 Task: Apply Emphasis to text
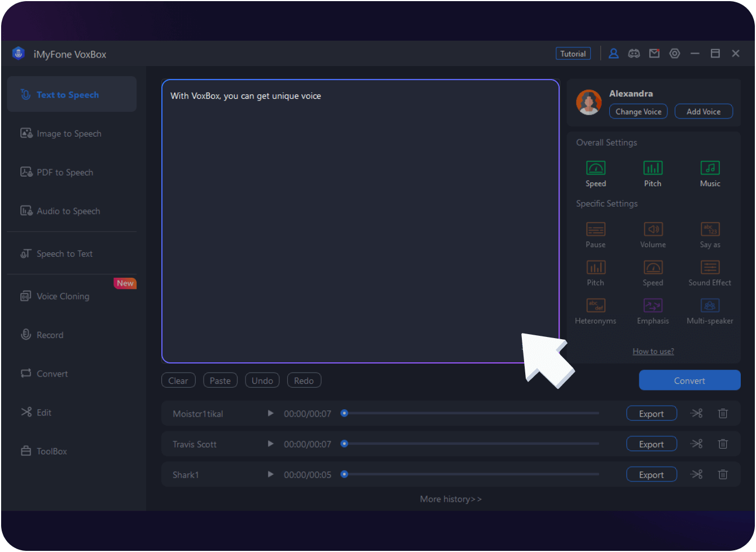pyautogui.click(x=653, y=312)
